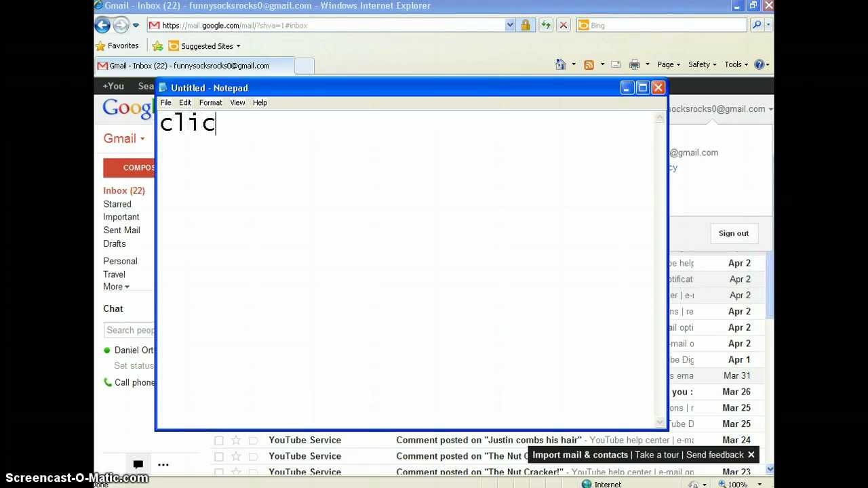Open Notepad's View menu
Viewport: 868px width, 488px height.
tap(237, 103)
